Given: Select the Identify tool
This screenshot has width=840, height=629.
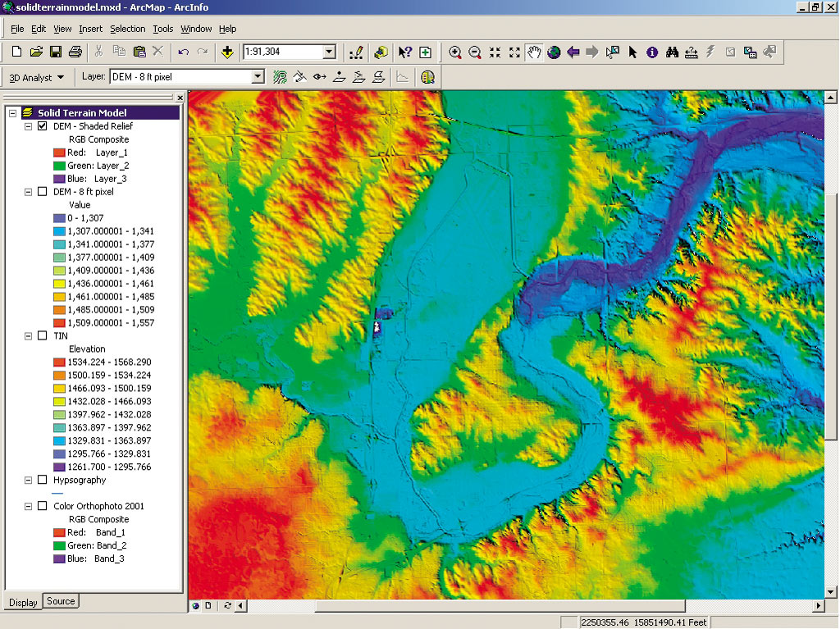Looking at the screenshot, I should pyautogui.click(x=652, y=52).
